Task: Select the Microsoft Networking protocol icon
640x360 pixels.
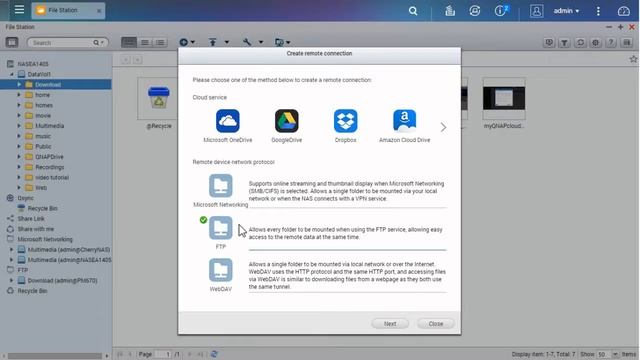Action: tap(221, 186)
